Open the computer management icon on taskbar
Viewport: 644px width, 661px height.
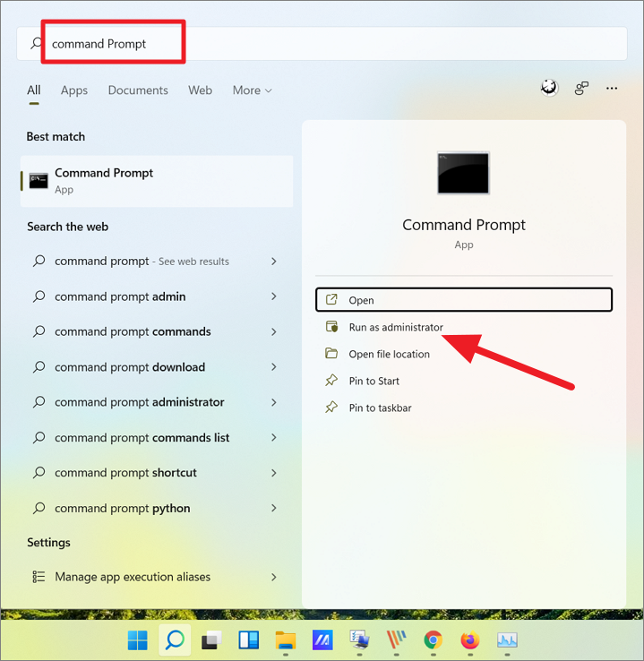coord(359,640)
